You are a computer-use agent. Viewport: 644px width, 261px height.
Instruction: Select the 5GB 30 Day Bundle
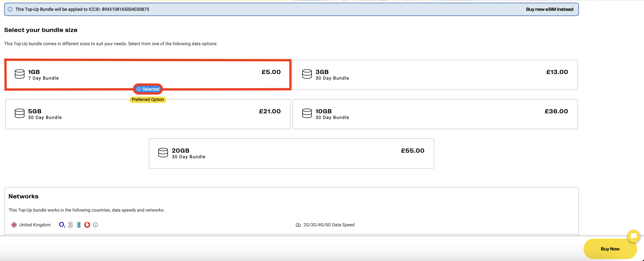click(x=148, y=114)
